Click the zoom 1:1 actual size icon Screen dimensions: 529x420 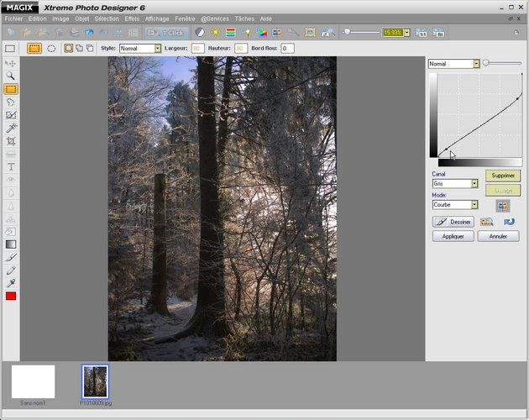[x=421, y=33]
